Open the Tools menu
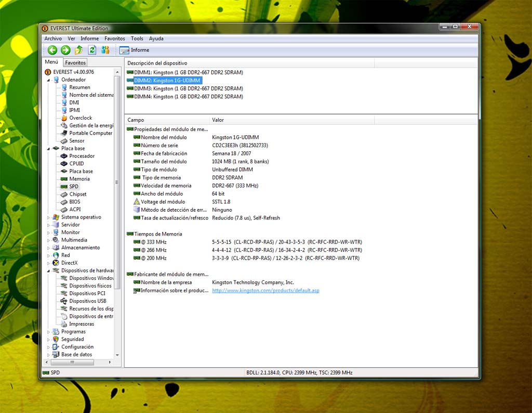The height and width of the screenshot is (413, 532). pos(137,38)
